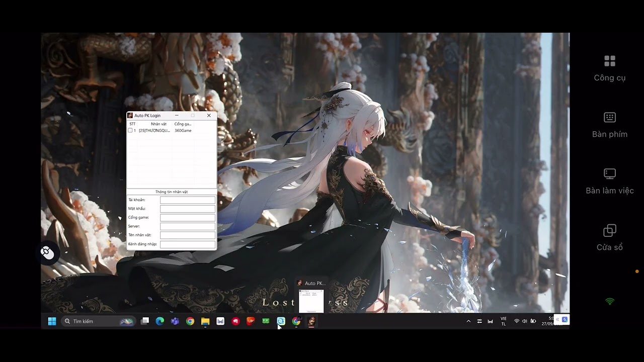Open the green app icon on the taskbar

tap(266, 321)
